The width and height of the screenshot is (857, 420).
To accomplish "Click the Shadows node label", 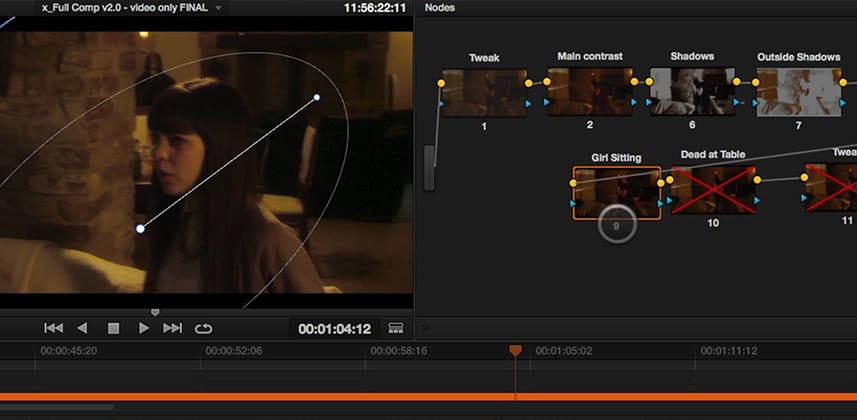I will tap(692, 56).
